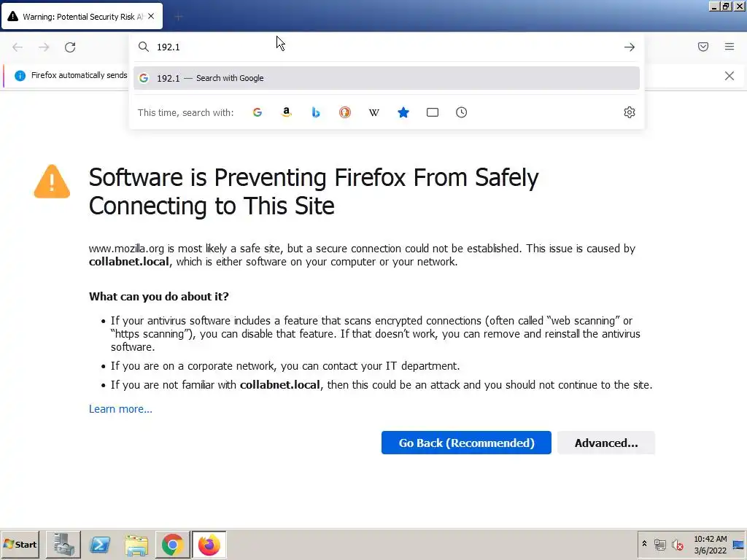Go back using the left arrow
Image resolution: width=747 pixels, height=560 pixels.
point(18,47)
